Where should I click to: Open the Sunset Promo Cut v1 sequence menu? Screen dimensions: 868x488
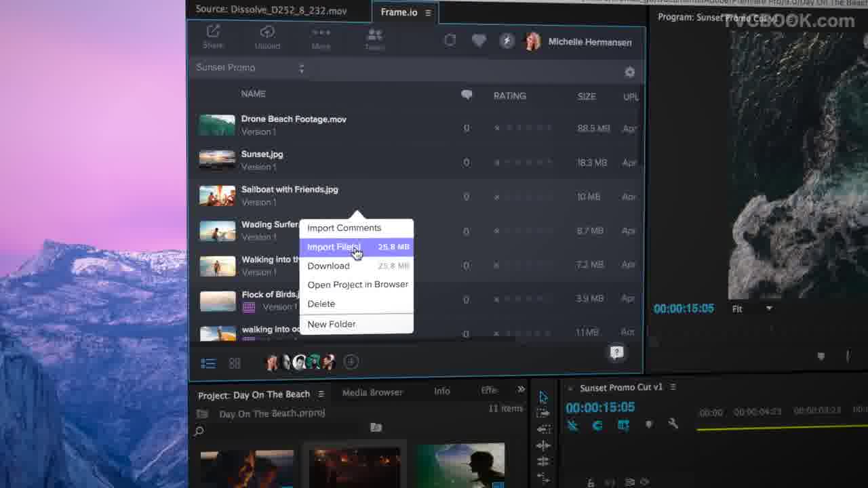673,387
